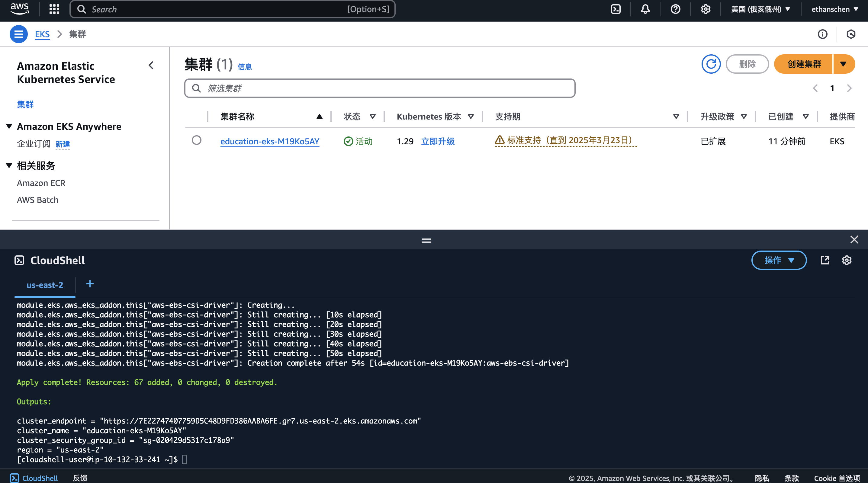Open the education-eks-M19Ko5AY cluster link
Image resolution: width=868 pixels, height=483 pixels.
coord(270,141)
